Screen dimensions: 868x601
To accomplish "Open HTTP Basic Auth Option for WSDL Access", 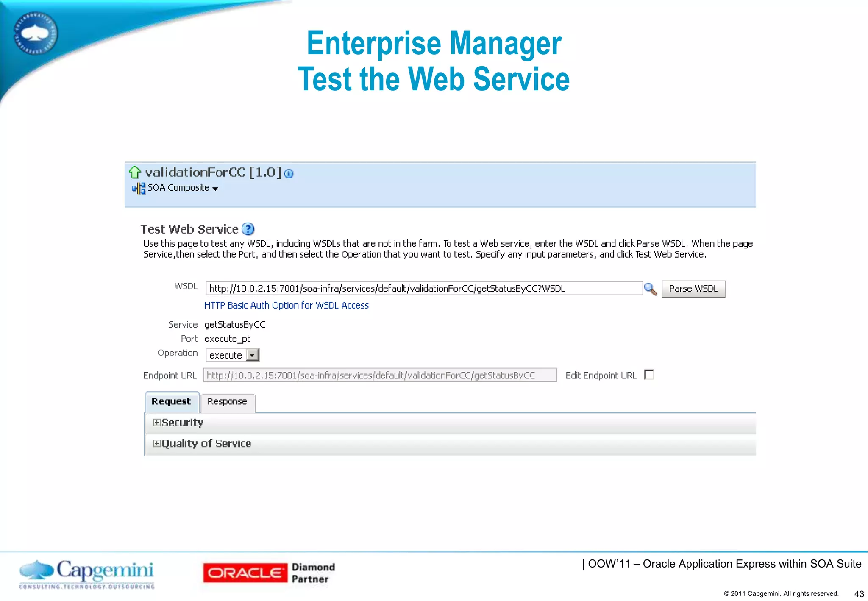I will click(286, 306).
